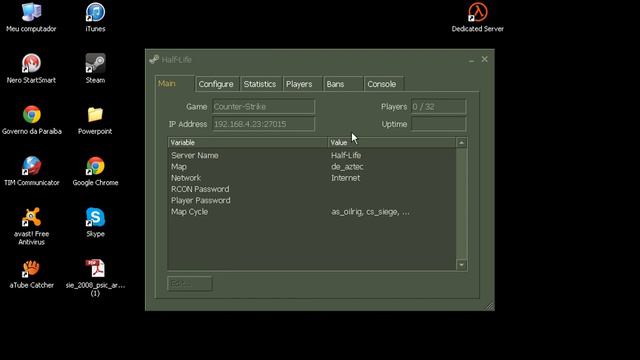
Task: Click the Players count field
Action: (x=438, y=107)
